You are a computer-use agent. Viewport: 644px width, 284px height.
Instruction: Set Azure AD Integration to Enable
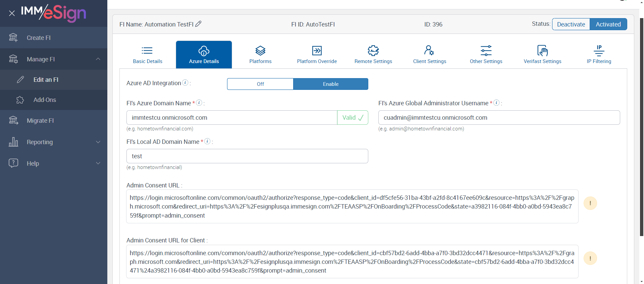[x=331, y=84]
